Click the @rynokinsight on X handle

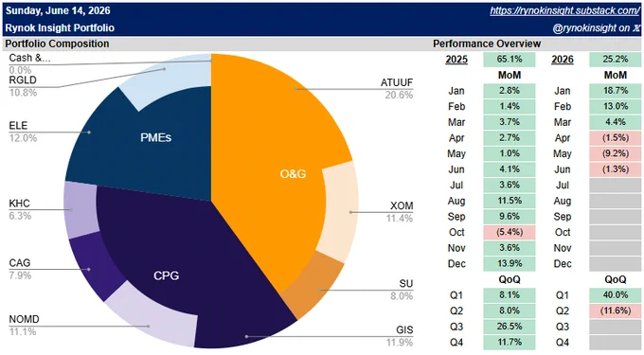tap(597, 27)
